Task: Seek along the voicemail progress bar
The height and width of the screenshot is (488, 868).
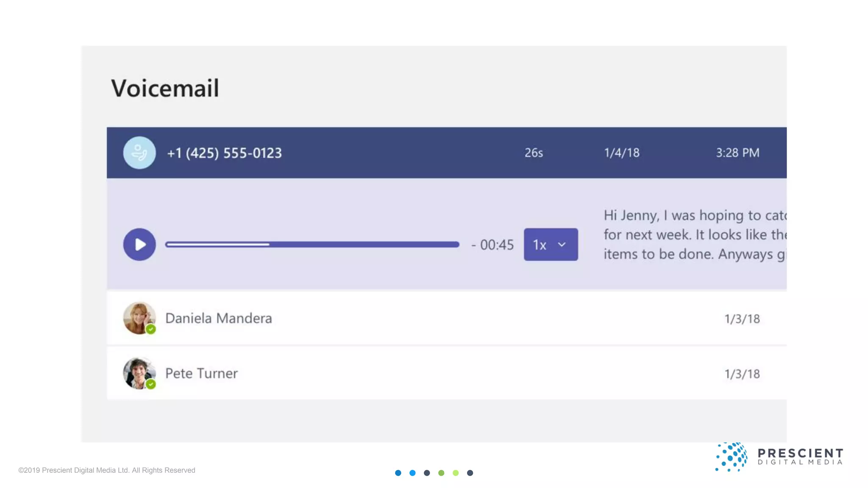Action: pyautogui.click(x=312, y=244)
